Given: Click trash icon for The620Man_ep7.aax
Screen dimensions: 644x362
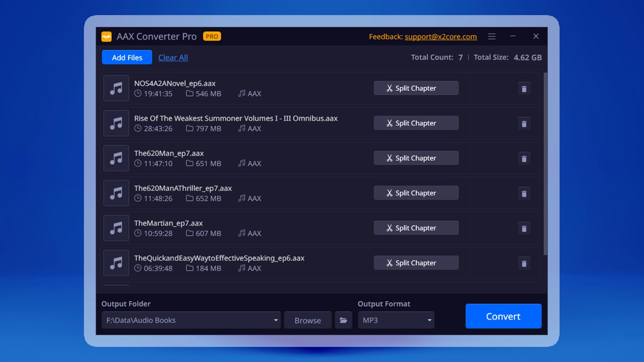Looking at the screenshot, I should tap(524, 158).
